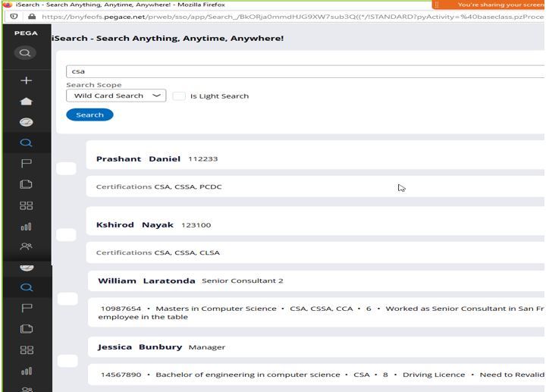Click the Driving Licence text

434,375
